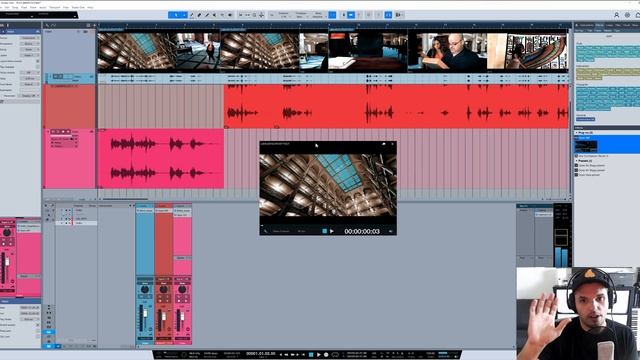Select the pink audio event in arrangement
Image resolution: width=640 pixels, height=360 pixels.
(x=161, y=159)
